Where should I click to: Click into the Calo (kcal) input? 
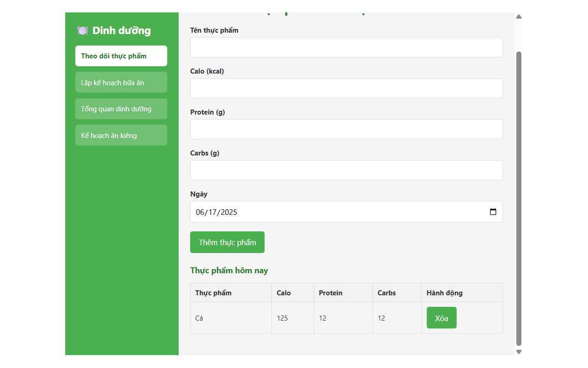pos(346,88)
